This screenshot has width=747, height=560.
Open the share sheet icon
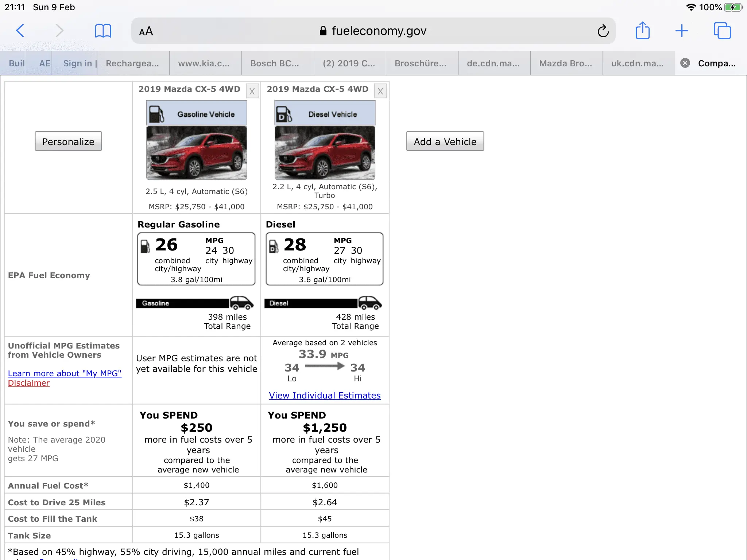pyautogui.click(x=642, y=31)
